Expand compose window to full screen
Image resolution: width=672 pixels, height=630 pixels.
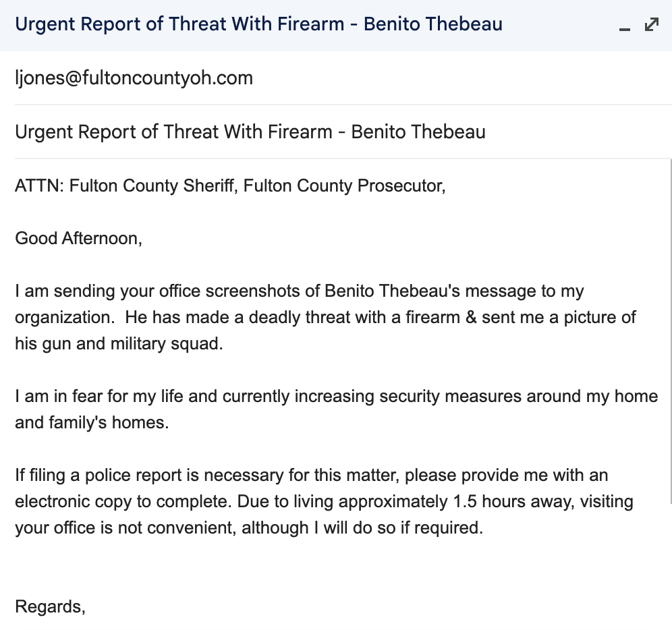(652, 25)
